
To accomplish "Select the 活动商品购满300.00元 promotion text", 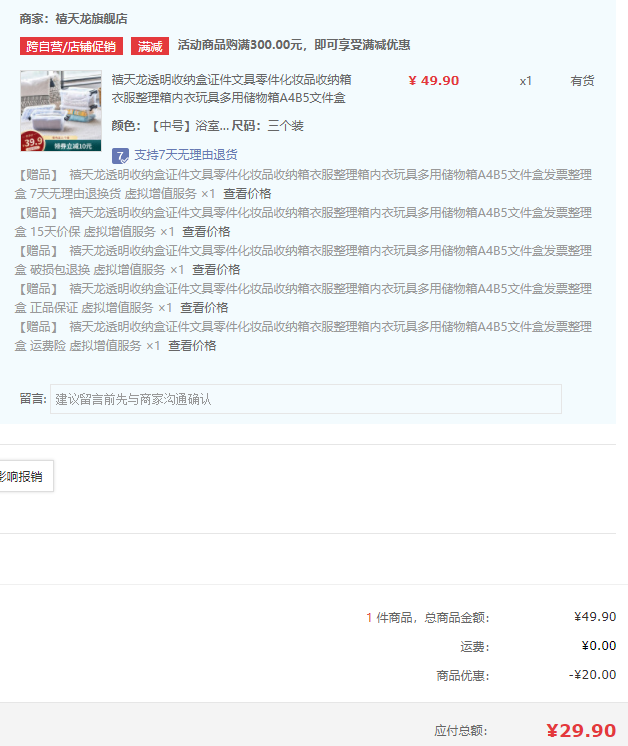I will [x=294, y=45].
